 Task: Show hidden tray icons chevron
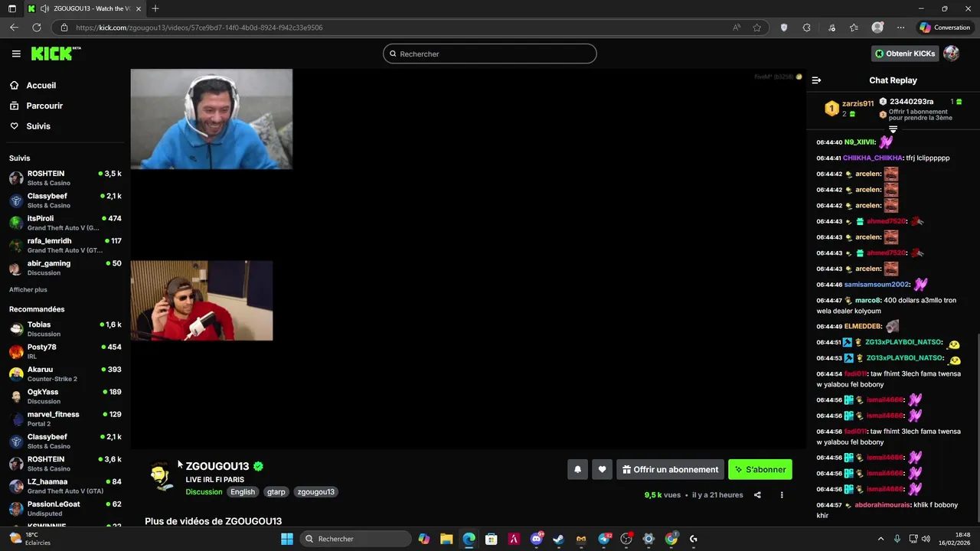[880, 539]
